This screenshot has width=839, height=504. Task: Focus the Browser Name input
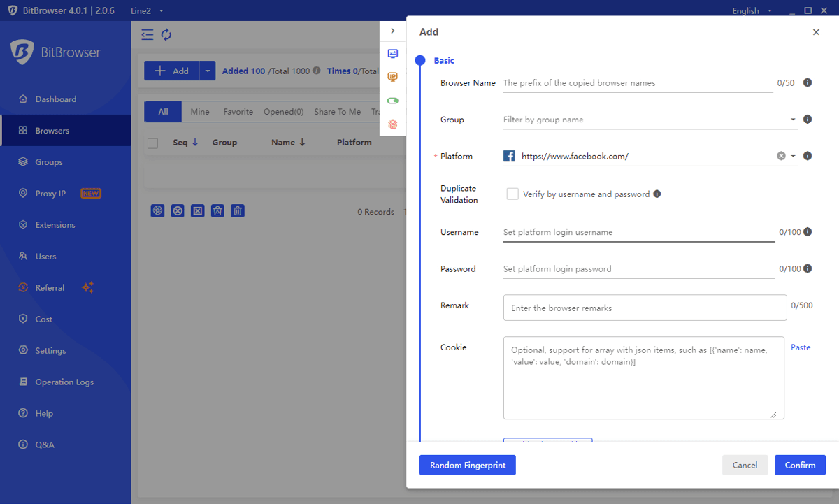pos(638,82)
